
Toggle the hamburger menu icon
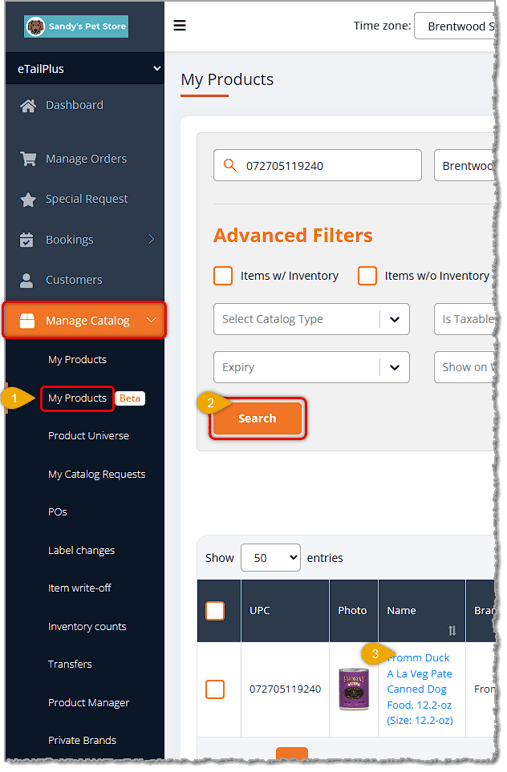click(x=180, y=25)
